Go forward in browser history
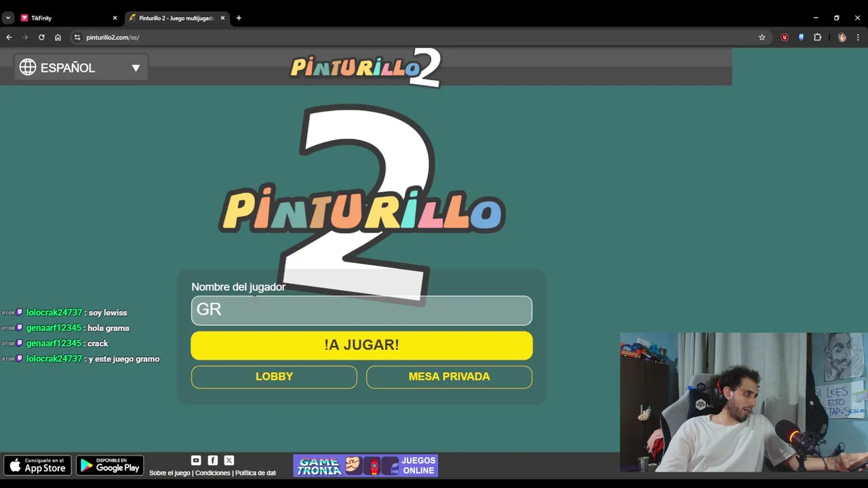The image size is (868, 488). pos(25,37)
